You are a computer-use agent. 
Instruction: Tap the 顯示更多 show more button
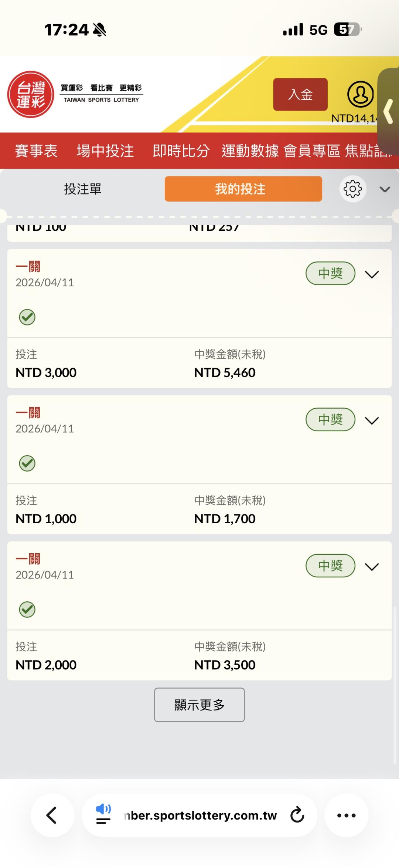coord(199,705)
